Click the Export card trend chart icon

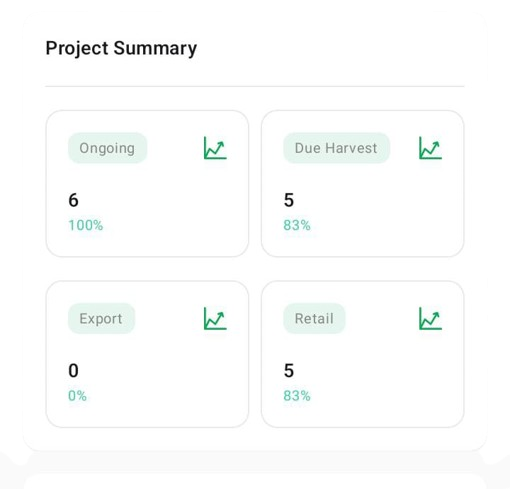click(x=215, y=318)
